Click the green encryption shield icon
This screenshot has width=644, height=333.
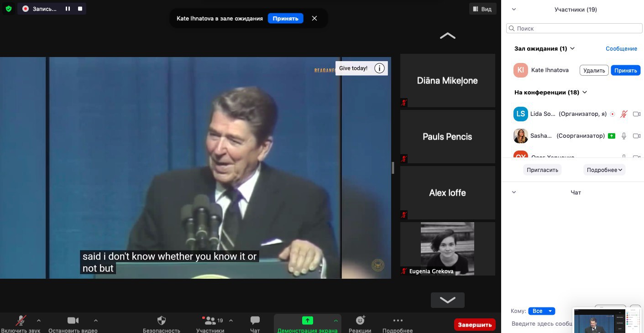pos(8,8)
